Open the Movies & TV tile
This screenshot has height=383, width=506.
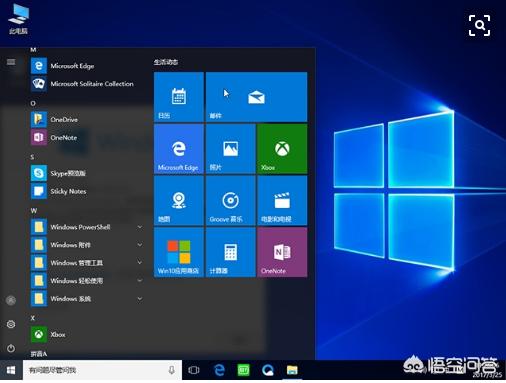(282, 200)
